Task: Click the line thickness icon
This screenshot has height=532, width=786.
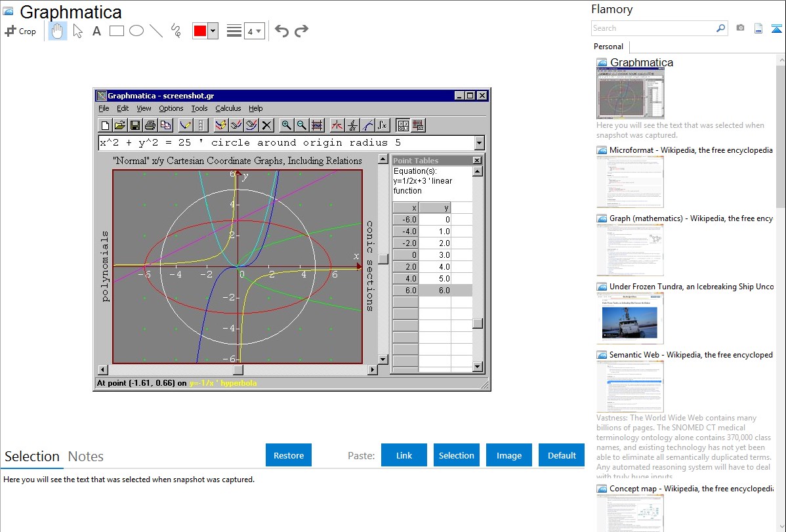Action: coord(234,31)
